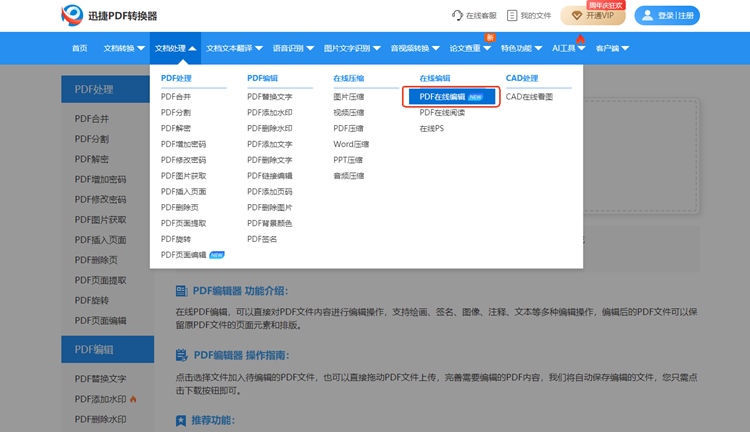The width and height of the screenshot is (750, 432).
Task: Select 音频压缩 under 在线压缩
Action: click(x=349, y=176)
